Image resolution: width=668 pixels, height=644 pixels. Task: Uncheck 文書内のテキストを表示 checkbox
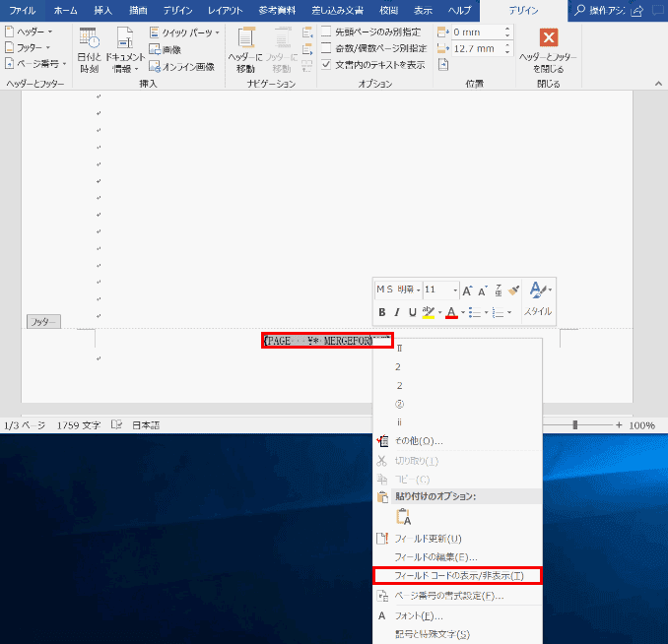(x=326, y=64)
